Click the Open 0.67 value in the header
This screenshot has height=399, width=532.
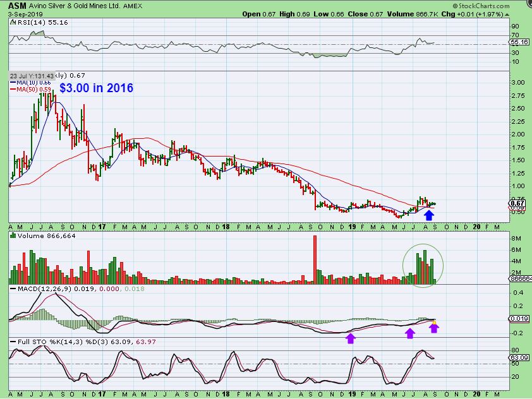259,15
